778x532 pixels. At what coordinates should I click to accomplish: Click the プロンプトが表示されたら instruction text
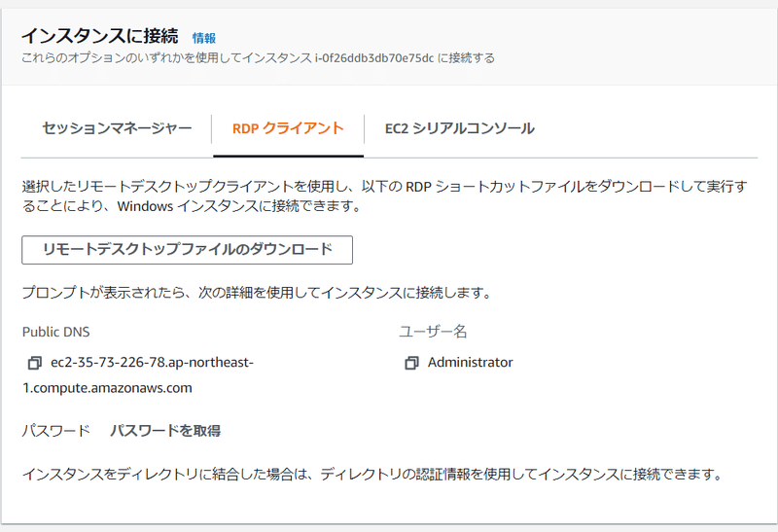(x=257, y=293)
